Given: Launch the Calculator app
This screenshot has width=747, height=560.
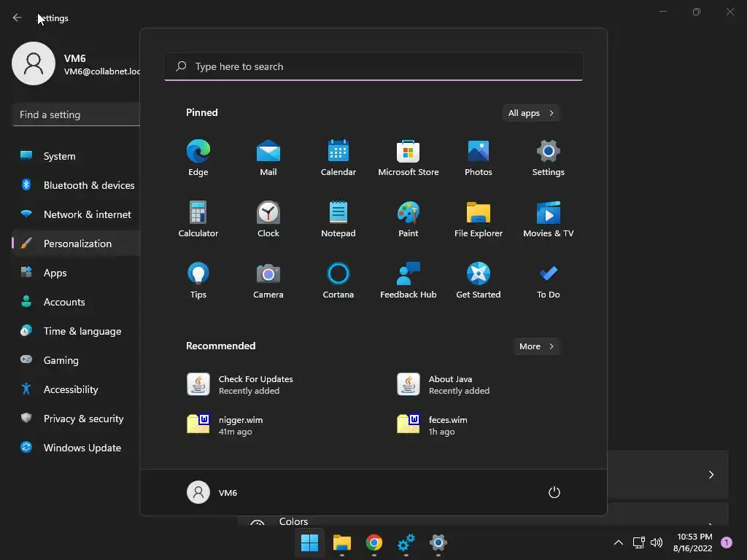Looking at the screenshot, I should [198, 219].
